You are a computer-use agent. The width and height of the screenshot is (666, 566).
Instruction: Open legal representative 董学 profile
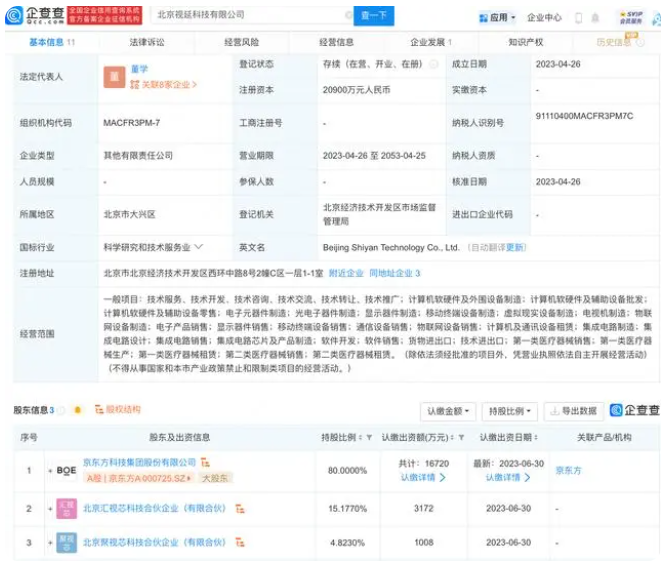point(139,69)
